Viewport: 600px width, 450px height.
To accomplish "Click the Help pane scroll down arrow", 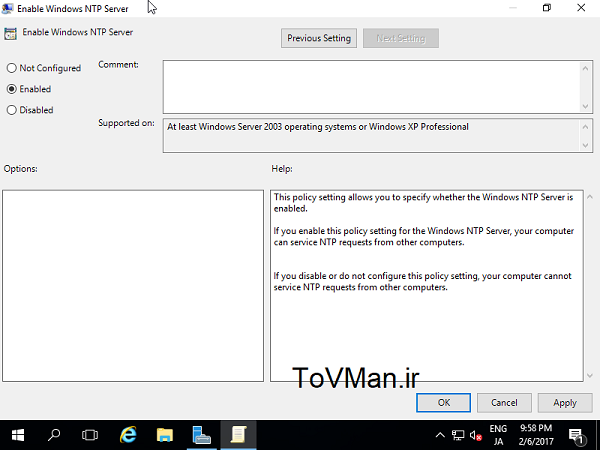I will tap(590, 375).
